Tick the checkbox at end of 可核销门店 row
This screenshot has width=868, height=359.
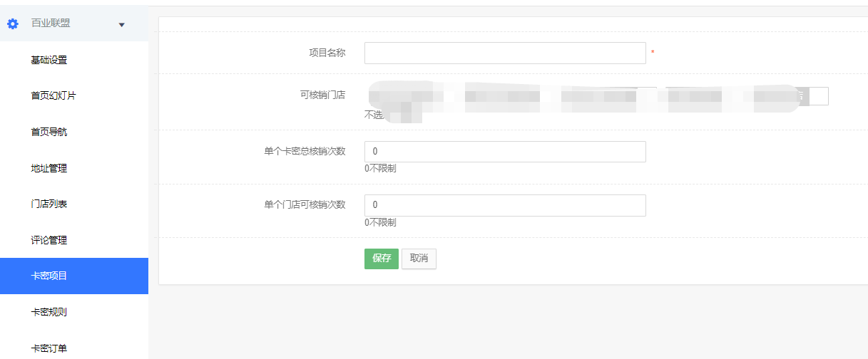(819, 96)
